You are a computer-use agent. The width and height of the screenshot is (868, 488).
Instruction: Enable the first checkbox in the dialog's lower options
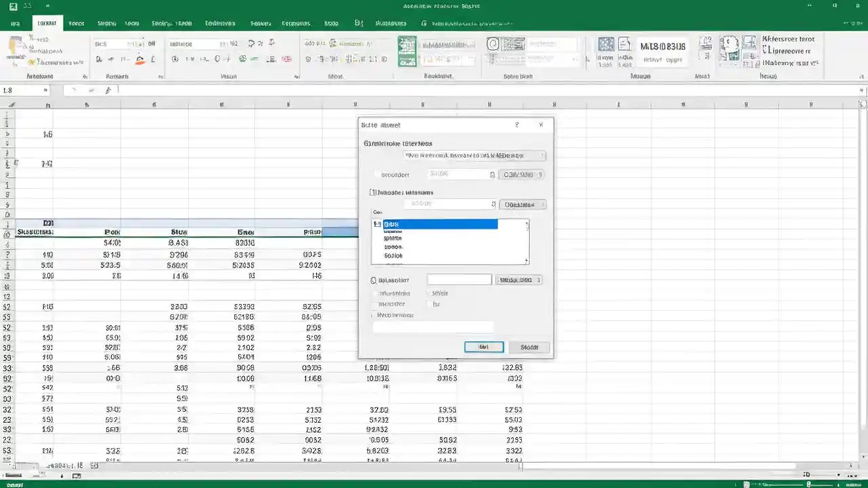(374, 293)
